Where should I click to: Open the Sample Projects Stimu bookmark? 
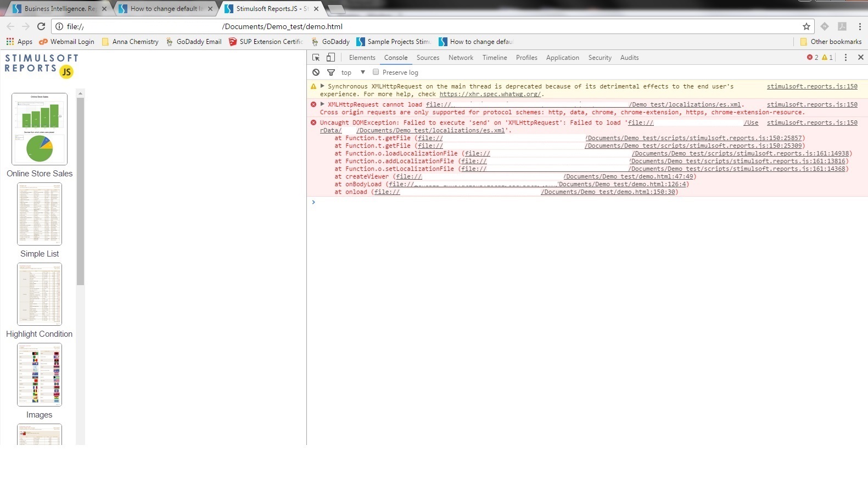[x=394, y=42]
